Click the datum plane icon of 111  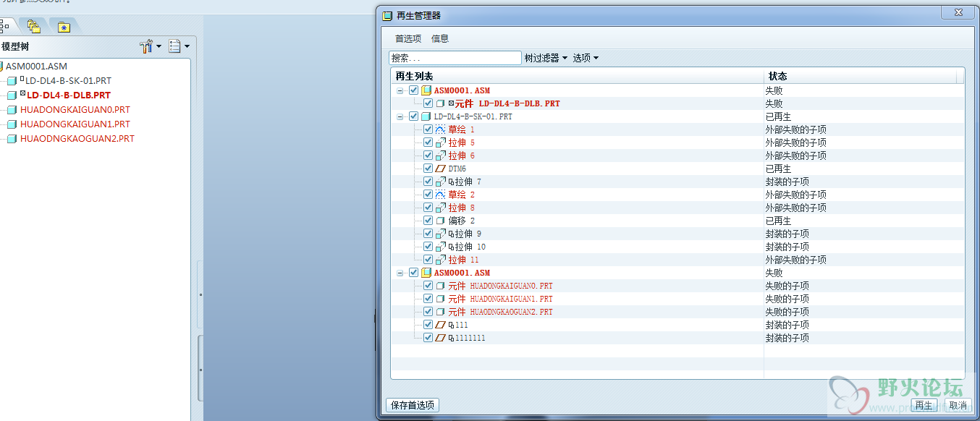(441, 325)
